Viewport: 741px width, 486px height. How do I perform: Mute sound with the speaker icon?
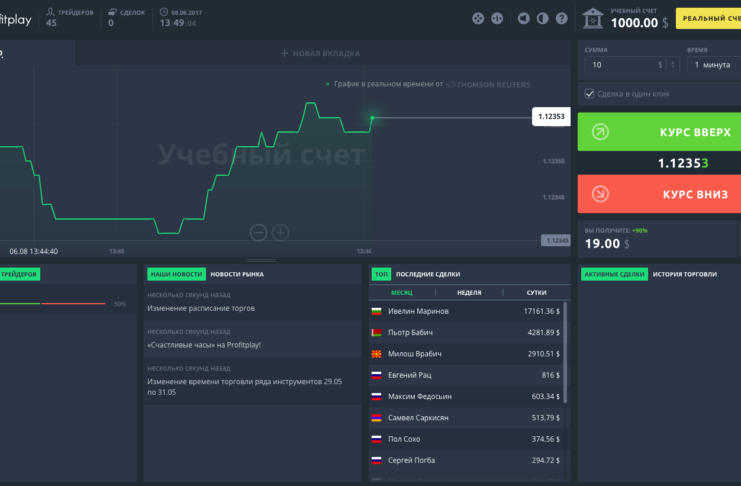tap(524, 18)
